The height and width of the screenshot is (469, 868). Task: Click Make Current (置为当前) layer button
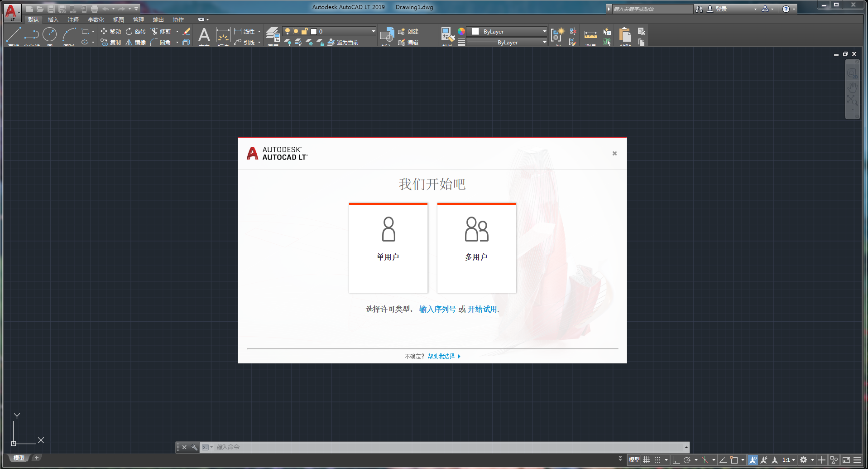pyautogui.click(x=343, y=42)
